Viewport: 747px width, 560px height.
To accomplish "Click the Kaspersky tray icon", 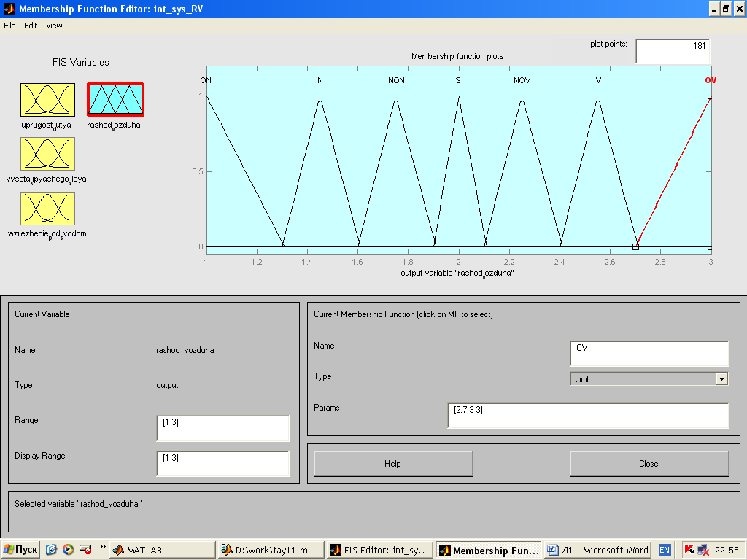I will click(689, 550).
